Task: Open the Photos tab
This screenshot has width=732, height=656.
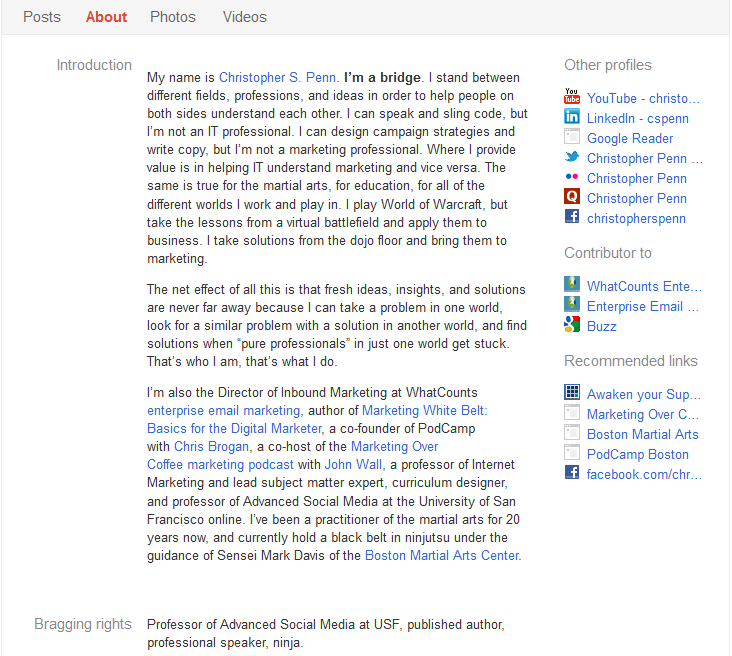Action: pos(173,17)
